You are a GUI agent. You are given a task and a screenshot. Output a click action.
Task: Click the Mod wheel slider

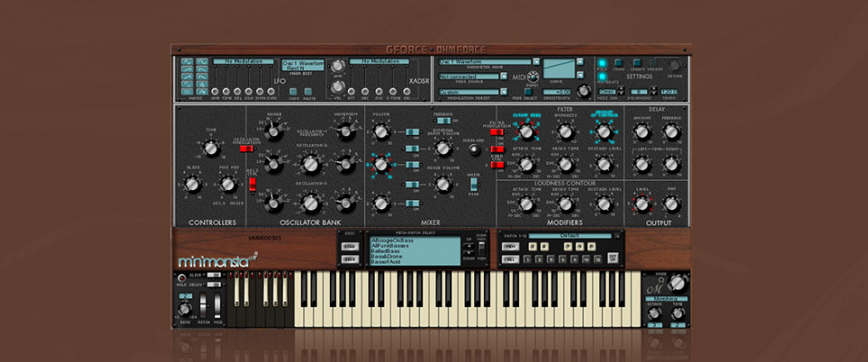tap(217, 305)
